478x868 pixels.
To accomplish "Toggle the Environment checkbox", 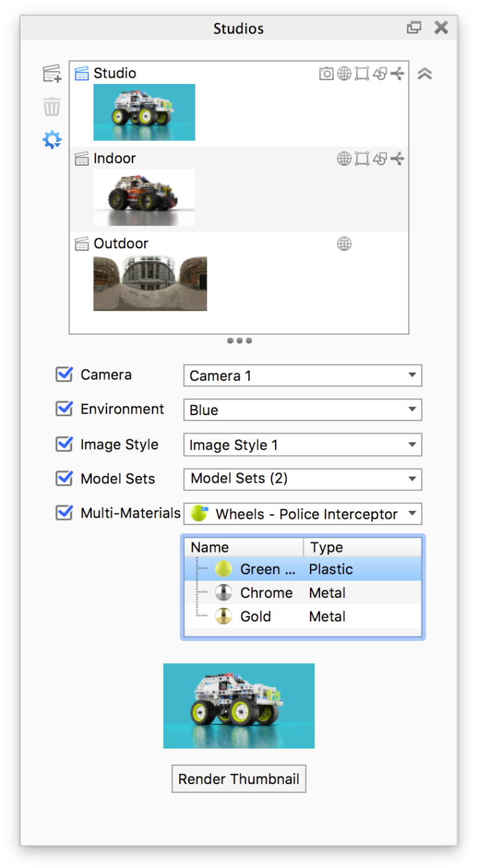I will [x=64, y=409].
